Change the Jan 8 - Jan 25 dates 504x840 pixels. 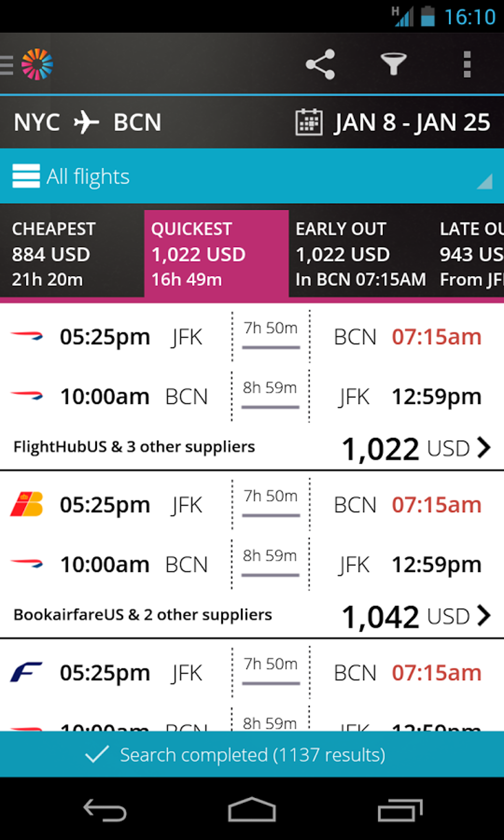click(x=412, y=122)
